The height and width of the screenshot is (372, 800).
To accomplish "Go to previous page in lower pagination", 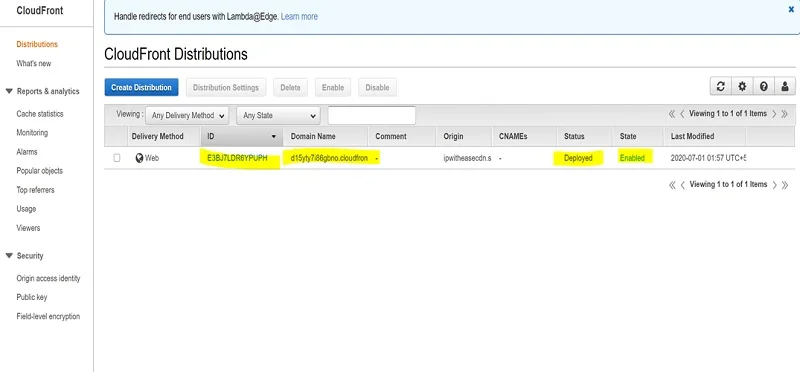I will 683,185.
